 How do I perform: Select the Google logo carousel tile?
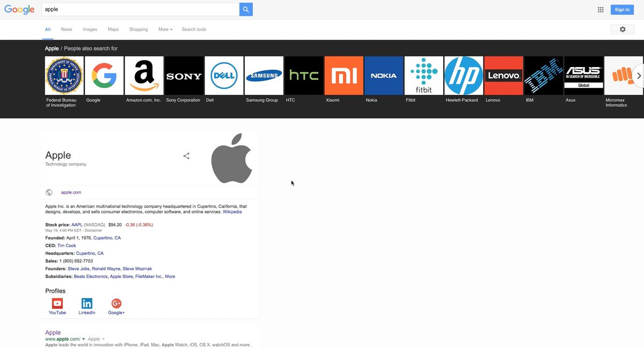click(x=104, y=76)
